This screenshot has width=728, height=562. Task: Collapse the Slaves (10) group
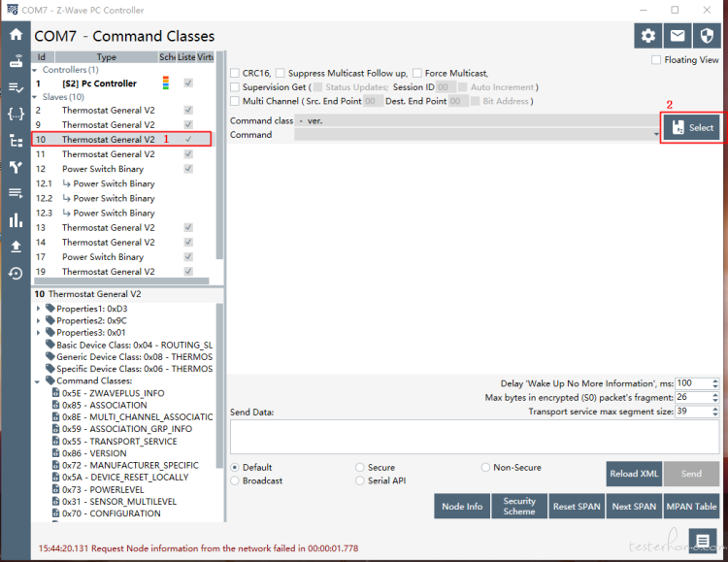35,97
